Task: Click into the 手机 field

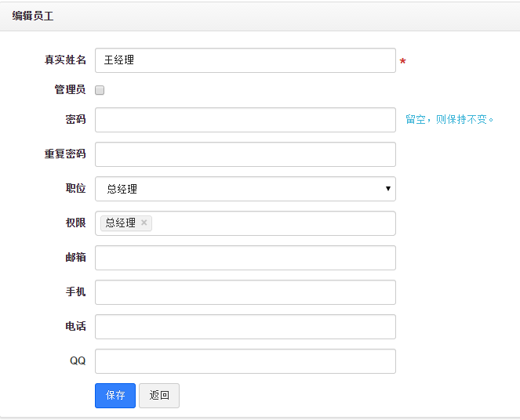Action: [245, 292]
